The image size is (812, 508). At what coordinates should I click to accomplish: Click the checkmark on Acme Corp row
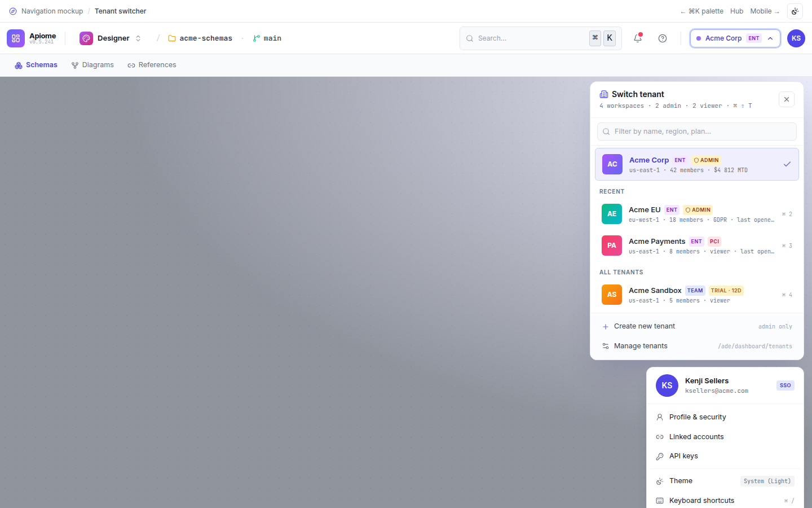[x=787, y=164]
